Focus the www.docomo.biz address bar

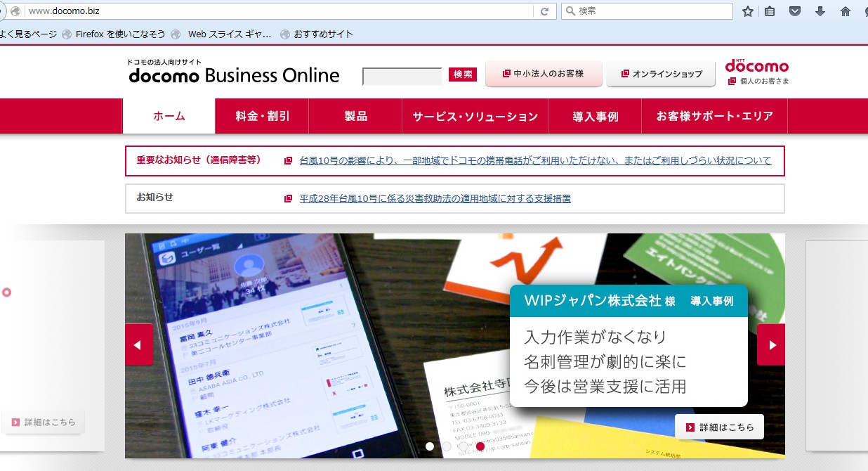[280, 11]
